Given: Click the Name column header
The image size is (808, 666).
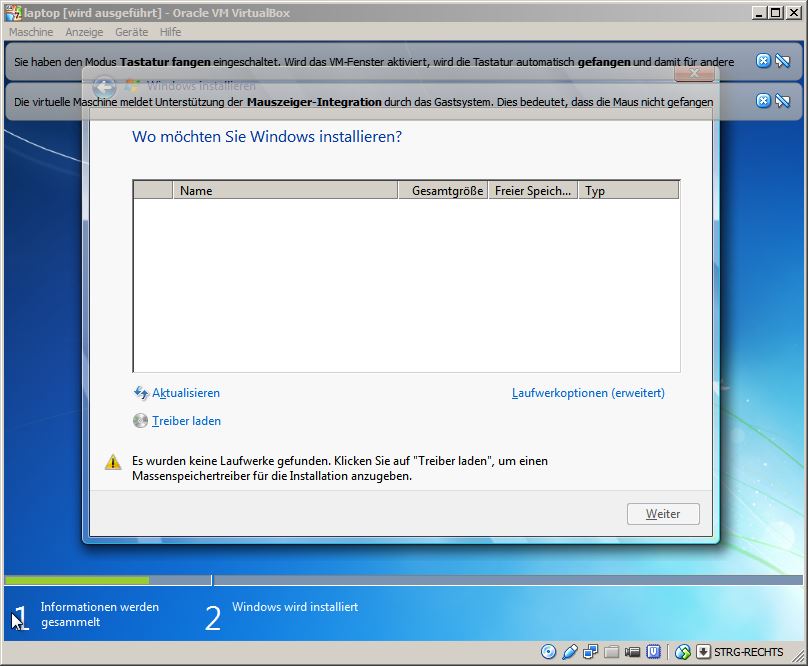Looking at the screenshot, I should tap(285, 190).
